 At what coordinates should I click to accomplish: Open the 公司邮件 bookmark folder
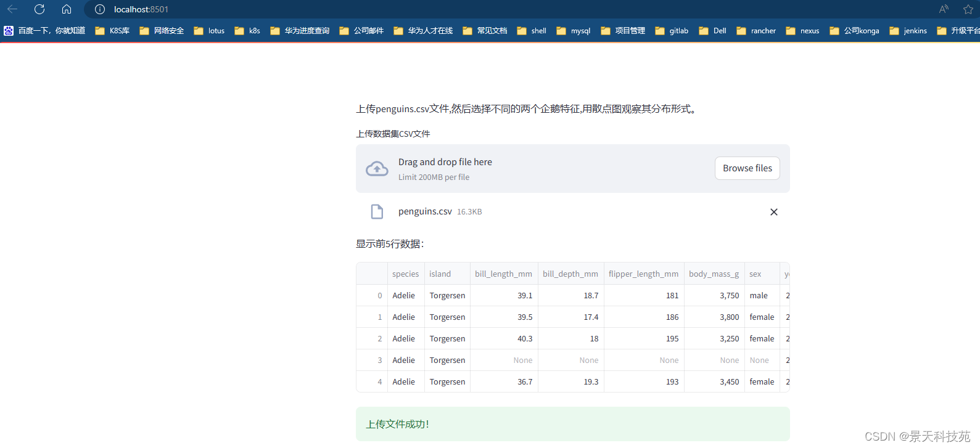(x=361, y=31)
